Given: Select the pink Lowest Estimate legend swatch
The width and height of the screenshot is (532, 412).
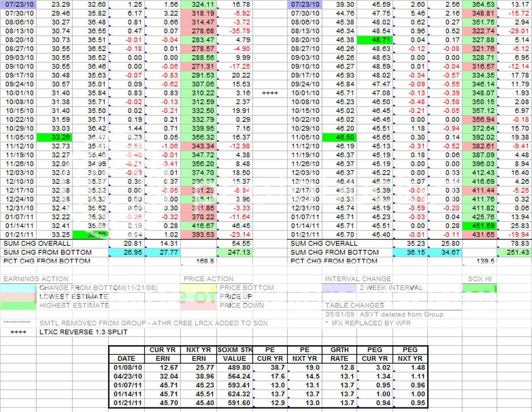Looking at the screenshot, I should pyautogui.click(x=20, y=296).
